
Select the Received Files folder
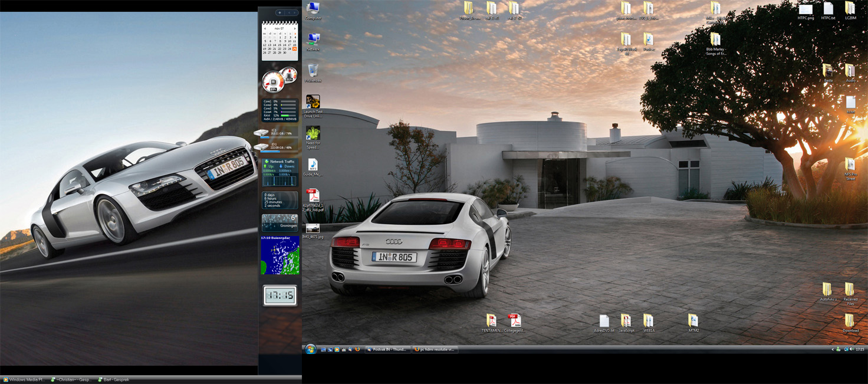pos(850,294)
